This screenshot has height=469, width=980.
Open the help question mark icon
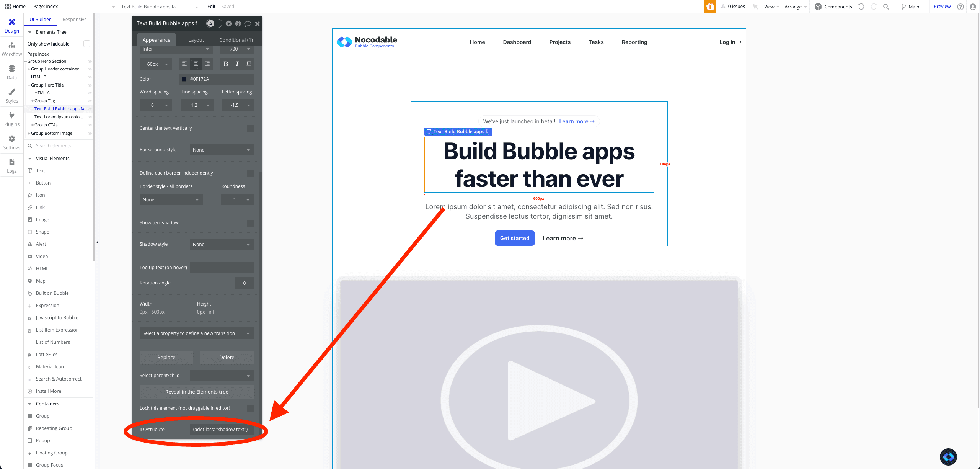[x=960, y=7]
